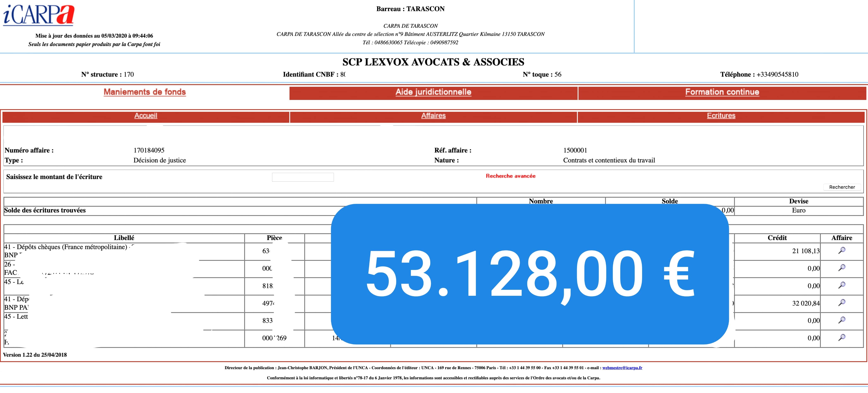This screenshot has height=393, width=868.
Task: Click the Devise column header
Action: (x=799, y=201)
